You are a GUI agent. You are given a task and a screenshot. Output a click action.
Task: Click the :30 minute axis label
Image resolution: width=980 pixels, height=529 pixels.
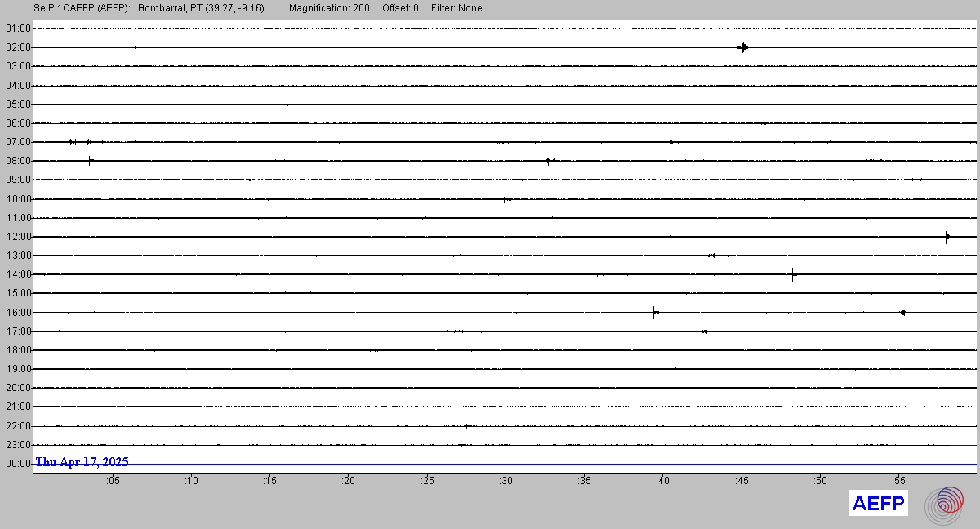pyautogui.click(x=506, y=482)
